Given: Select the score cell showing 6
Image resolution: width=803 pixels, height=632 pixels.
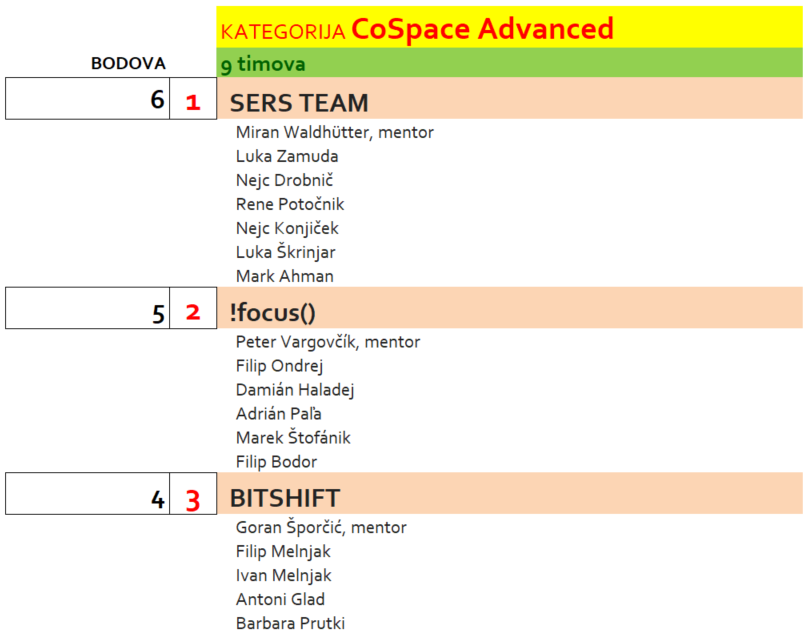Looking at the screenshot, I should click(x=88, y=100).
